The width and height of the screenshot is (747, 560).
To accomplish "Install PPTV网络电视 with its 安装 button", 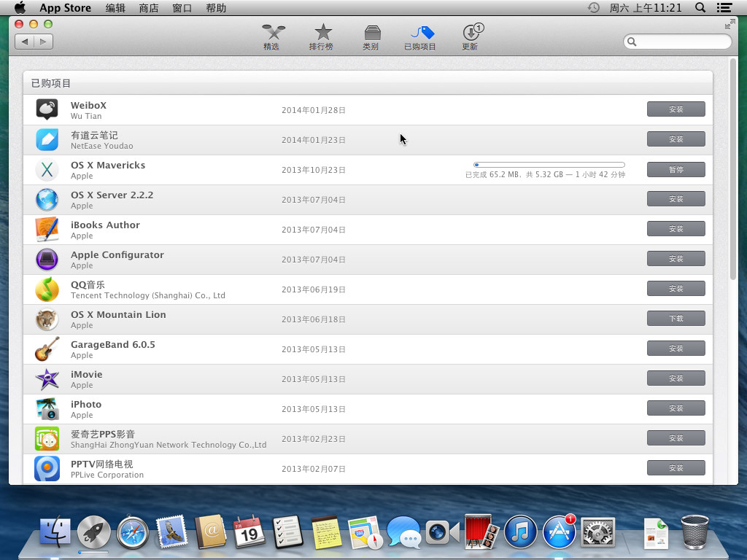I will (676, 468).
